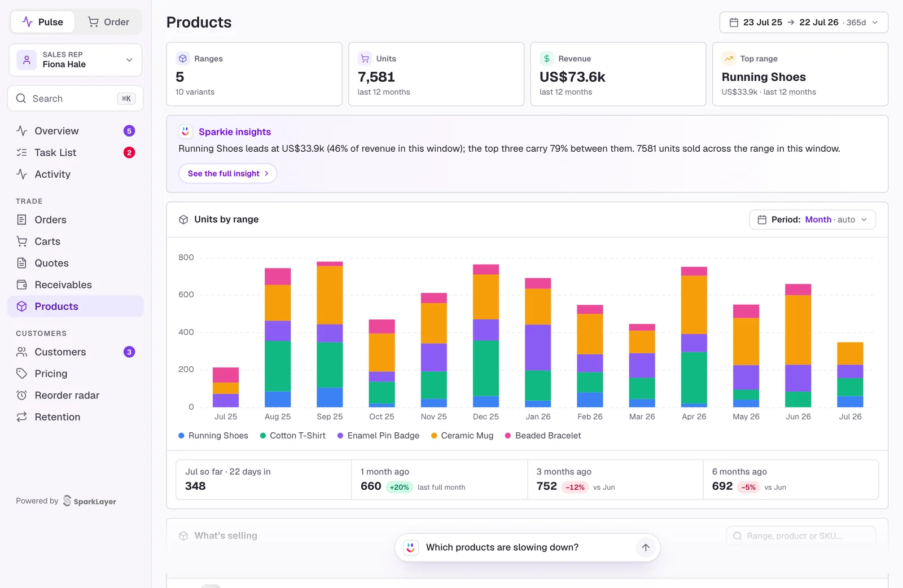Click the Carts cart icon
903x588 pixels.
[22, 242]
